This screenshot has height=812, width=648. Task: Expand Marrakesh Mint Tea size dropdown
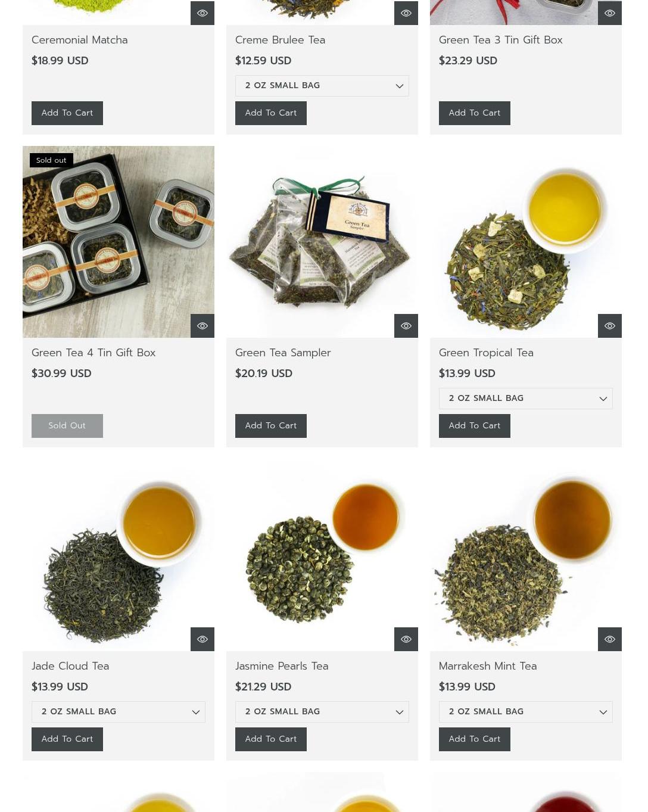click(526, 712)
